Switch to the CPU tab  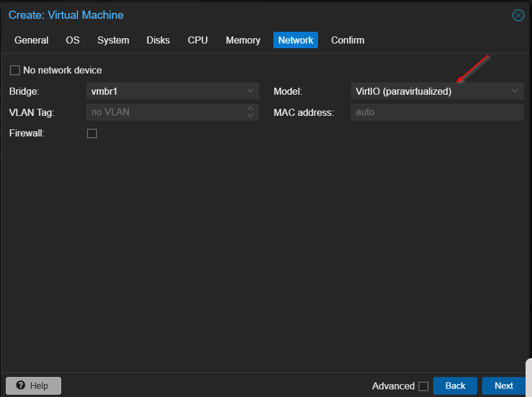(x=198, y=40)
